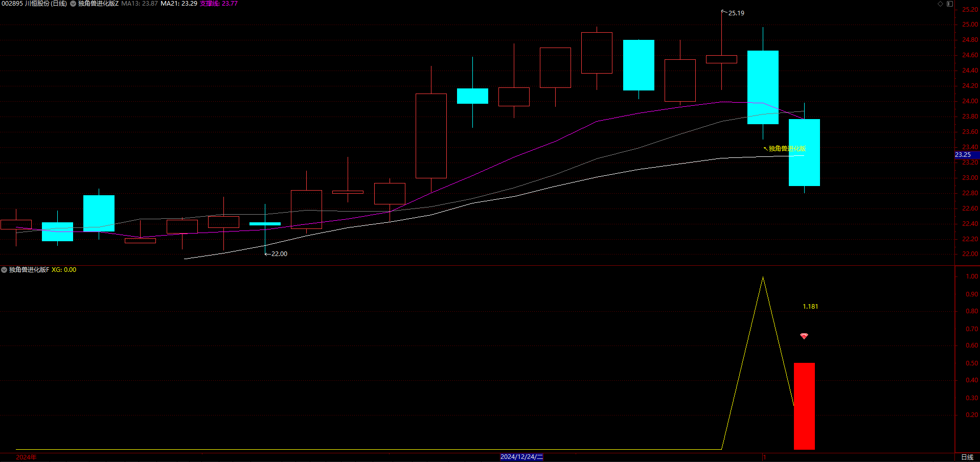Click the 1.00 sub-chart axis label

pos(972,276)
